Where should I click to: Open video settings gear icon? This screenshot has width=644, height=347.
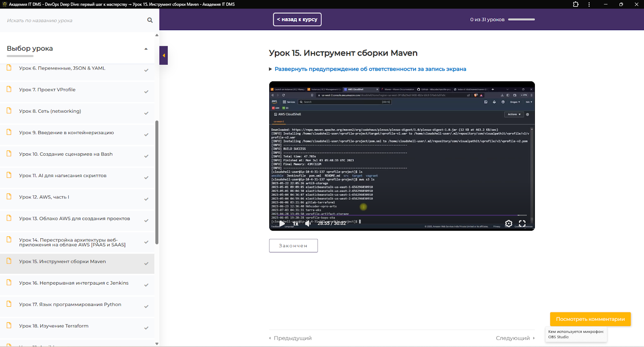coord(509,223)
